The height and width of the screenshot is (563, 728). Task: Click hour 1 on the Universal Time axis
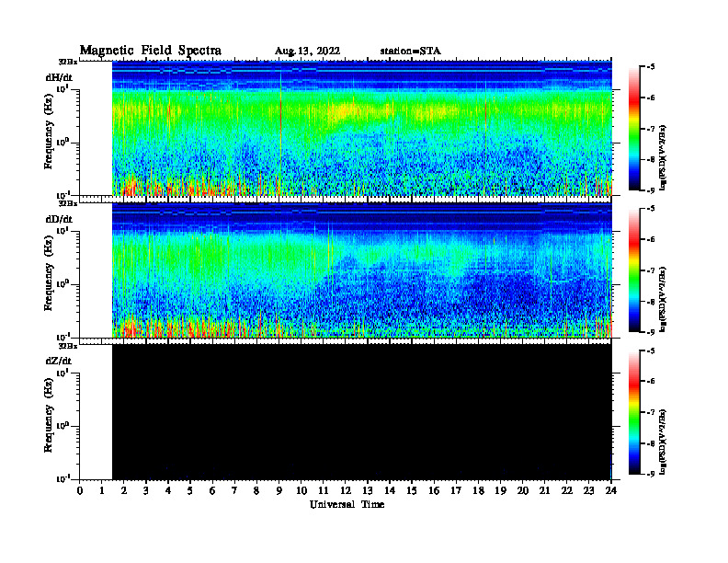[102, 490]
